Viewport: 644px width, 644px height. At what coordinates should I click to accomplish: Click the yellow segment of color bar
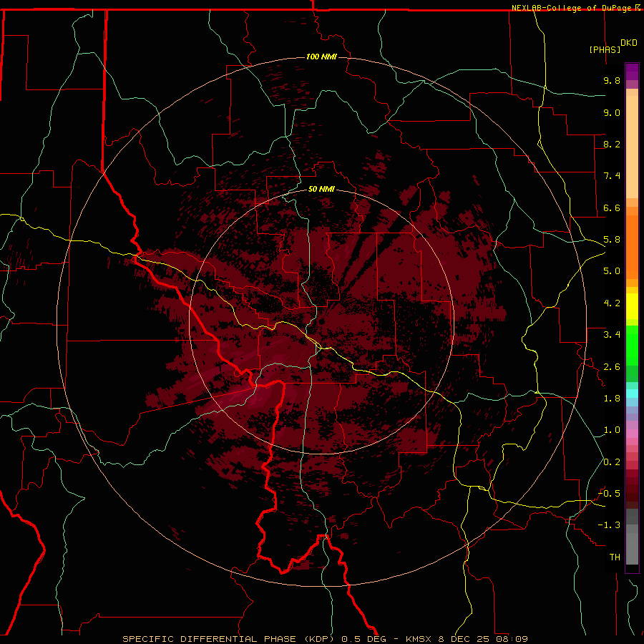point(632,306)
